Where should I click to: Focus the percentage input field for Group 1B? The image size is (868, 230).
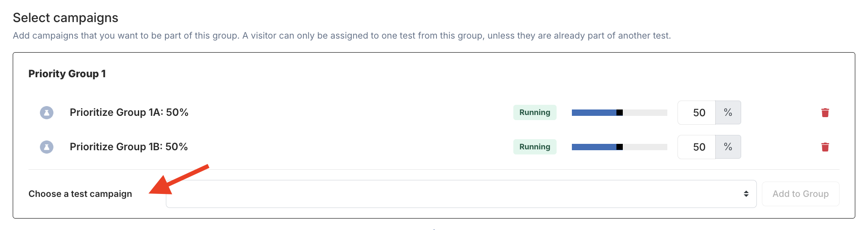[697, 147]
